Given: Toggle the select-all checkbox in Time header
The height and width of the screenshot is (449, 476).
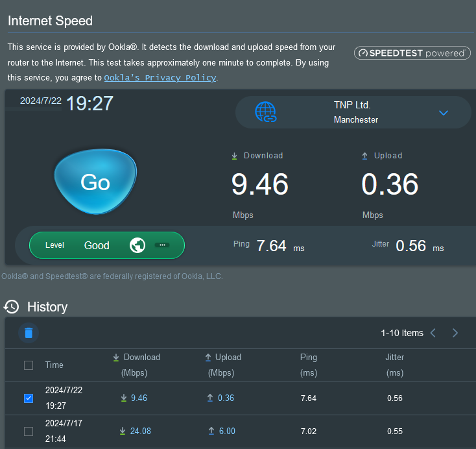Looking at the screenshot, I should click(x=29, y=365).
